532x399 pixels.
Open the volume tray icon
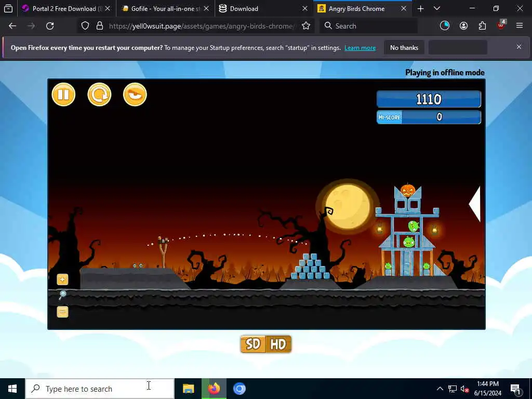[464, 389]
